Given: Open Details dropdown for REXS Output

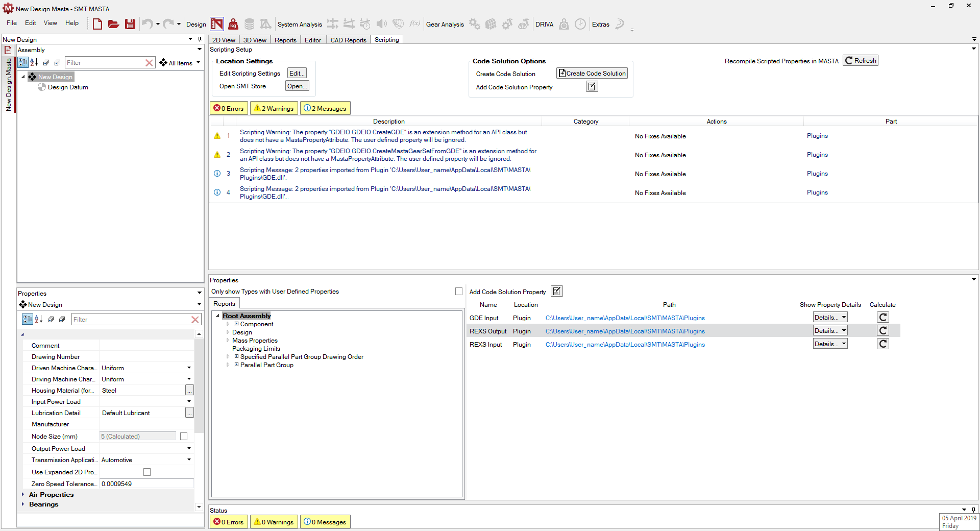Looking at the screenshot, I should [830, 331].
